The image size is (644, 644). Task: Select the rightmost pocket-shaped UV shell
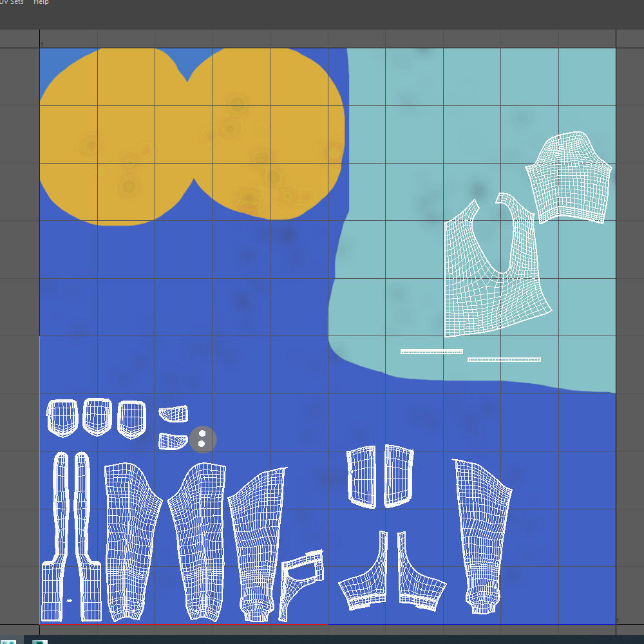132,419
